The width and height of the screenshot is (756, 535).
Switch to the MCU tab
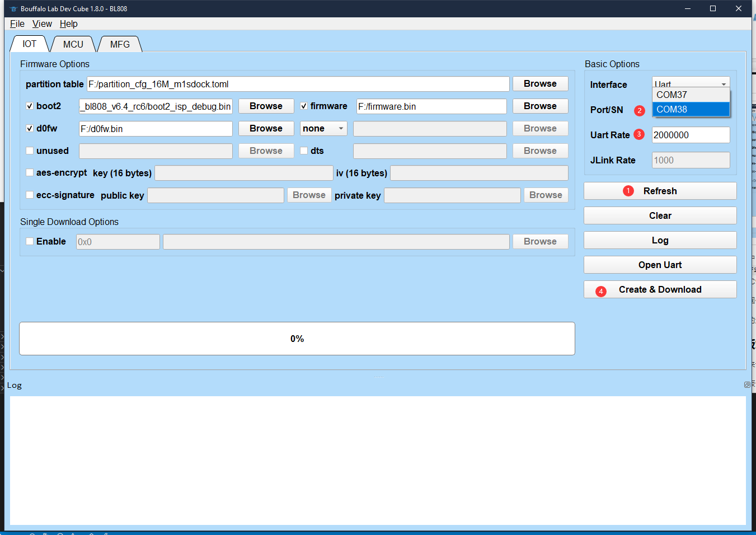pos(73,44)
